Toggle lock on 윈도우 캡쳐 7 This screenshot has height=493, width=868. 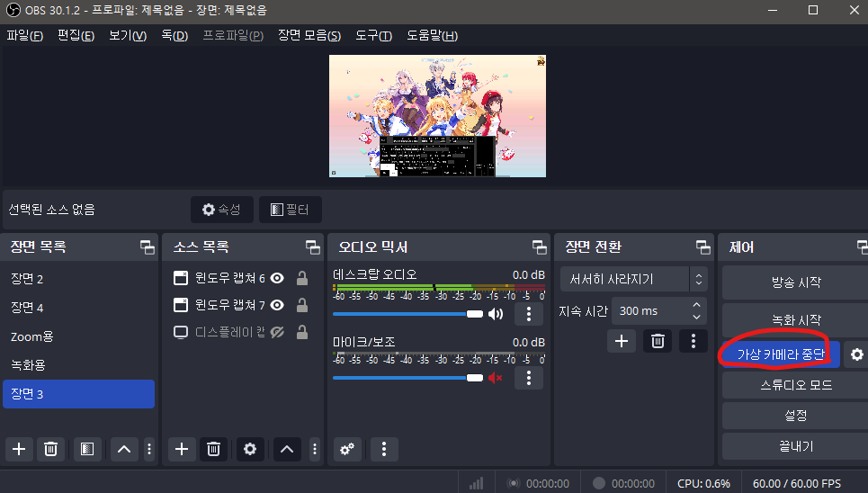302,305
